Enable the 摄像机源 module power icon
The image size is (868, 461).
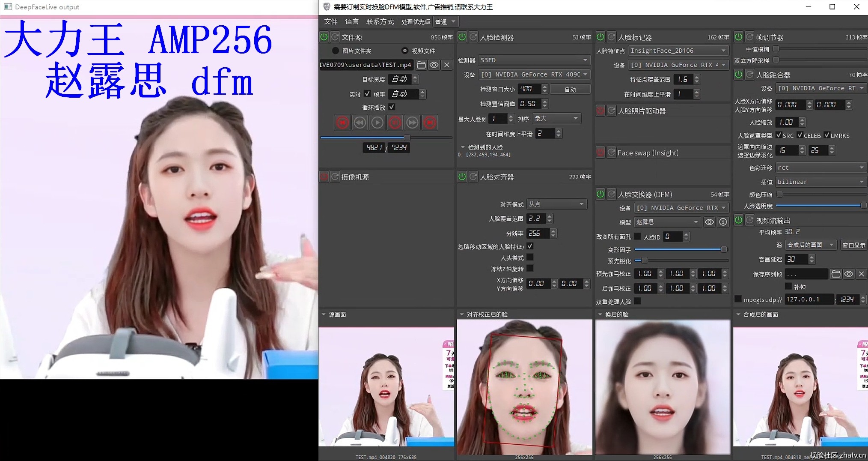point(324,177)
